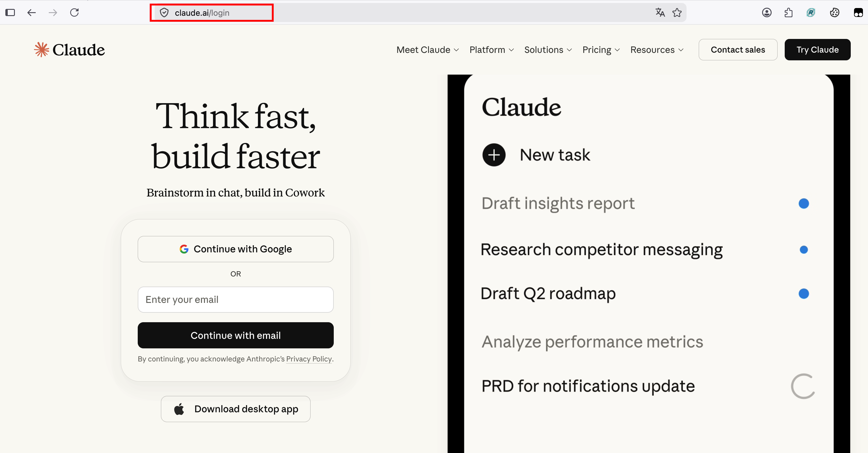Image resolution: width=868 pixels, height=453 pixels.
Task: Reload the page with the refresh icon
Action: click(74, 13)
